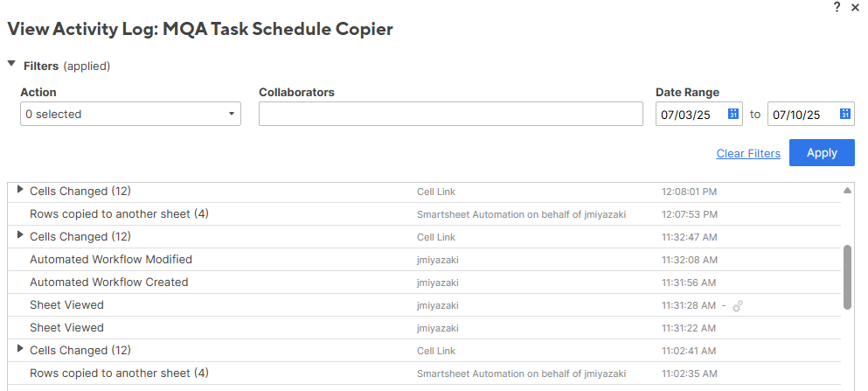Select the Automated Workflow Modified entry

(x=424, y=260)
